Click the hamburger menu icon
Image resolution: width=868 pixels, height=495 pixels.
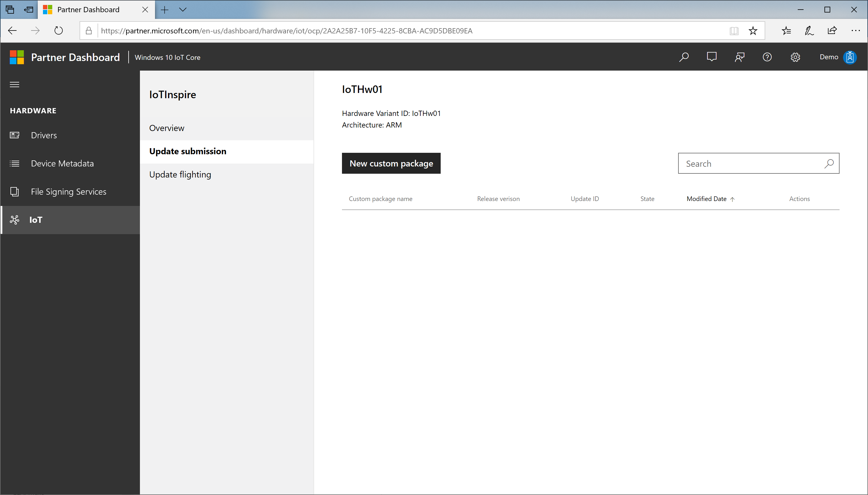14,84
